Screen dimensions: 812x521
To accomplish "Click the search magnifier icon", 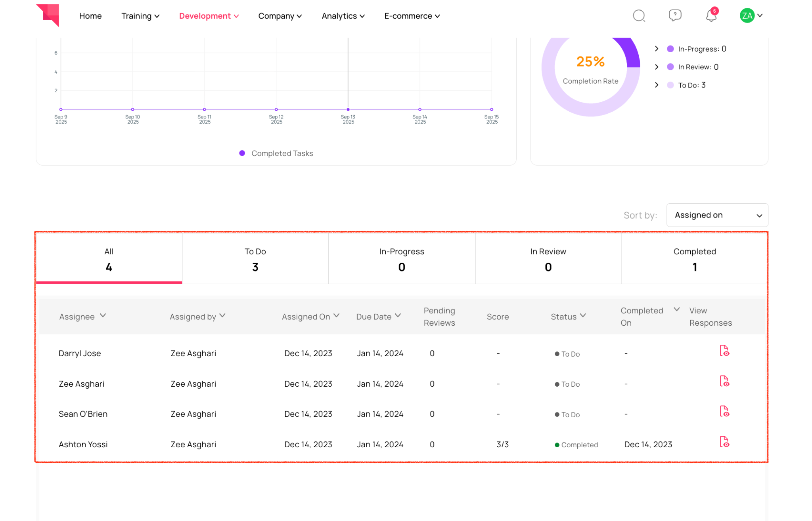I will point(638,16).
